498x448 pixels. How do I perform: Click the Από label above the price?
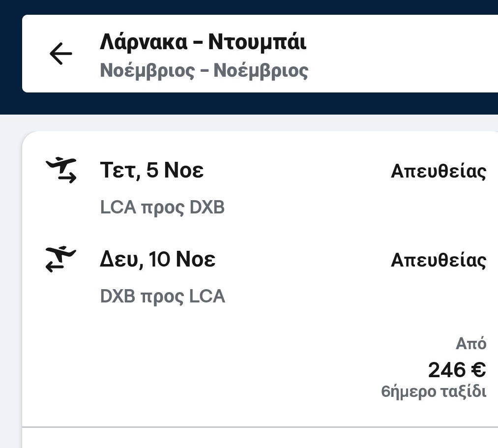tap(470, 344)
